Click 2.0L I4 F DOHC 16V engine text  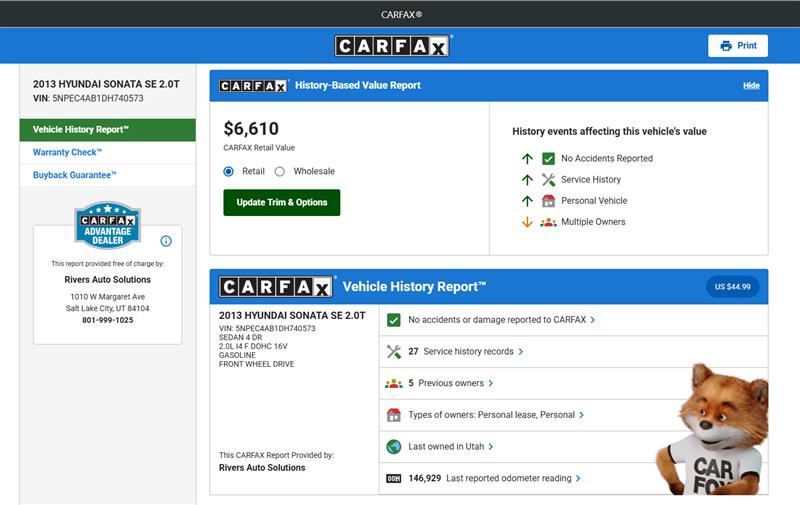(253, 346)
